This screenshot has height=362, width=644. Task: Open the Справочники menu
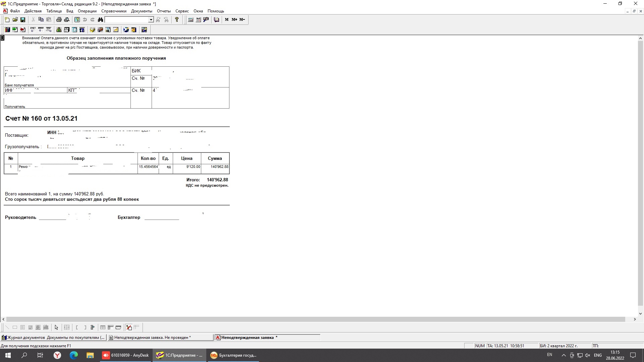click(x=114, y=11)
